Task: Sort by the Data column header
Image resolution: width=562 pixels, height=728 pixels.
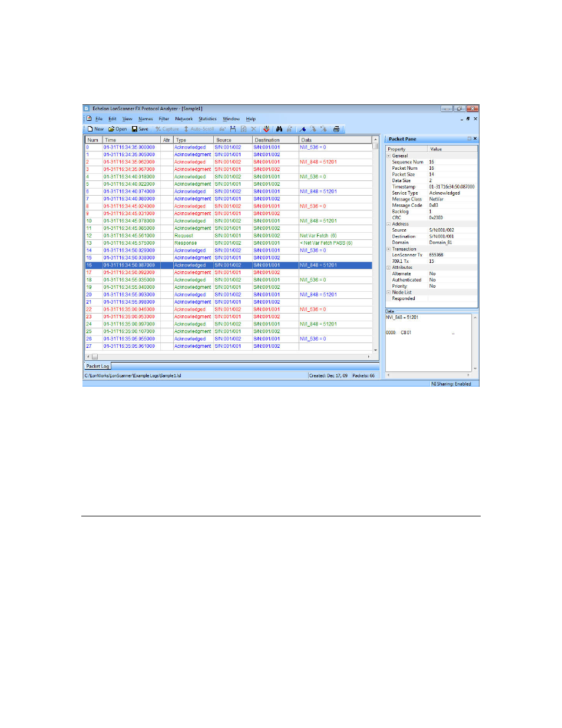Action: (336, 140)
